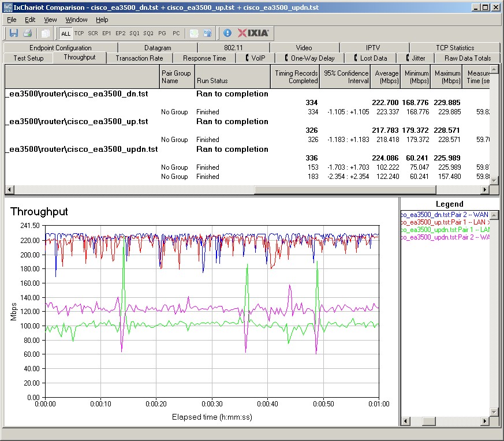Click the average value 218.418

[387, 140]
